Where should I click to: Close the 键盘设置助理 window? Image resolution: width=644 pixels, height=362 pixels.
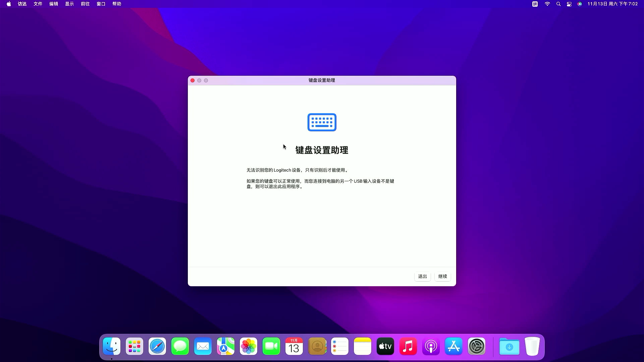193,80
